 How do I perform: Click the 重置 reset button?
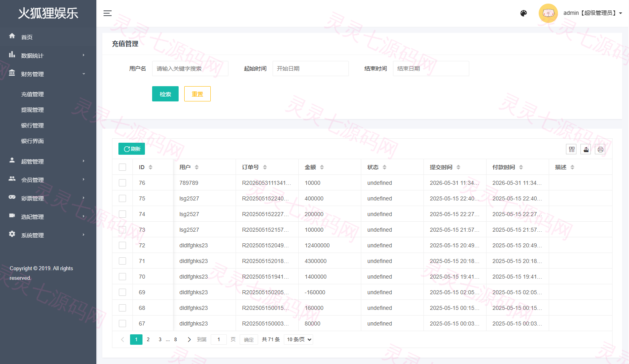click(197, 94)
